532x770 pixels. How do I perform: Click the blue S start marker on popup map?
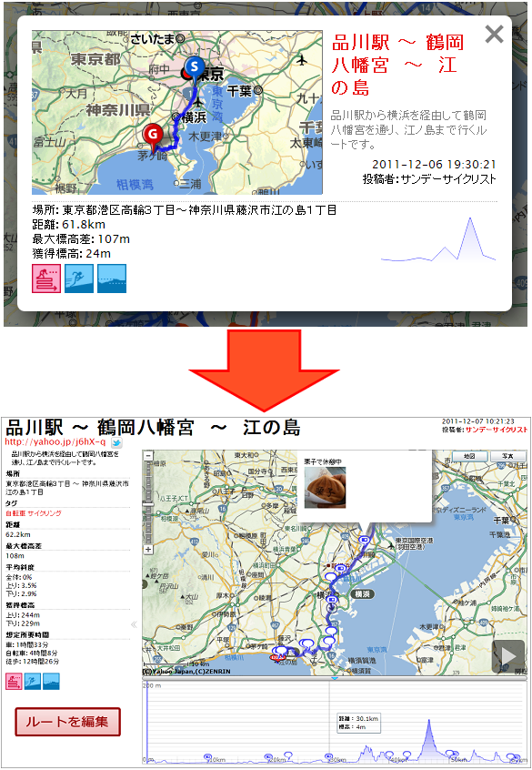tap(195, 67)
